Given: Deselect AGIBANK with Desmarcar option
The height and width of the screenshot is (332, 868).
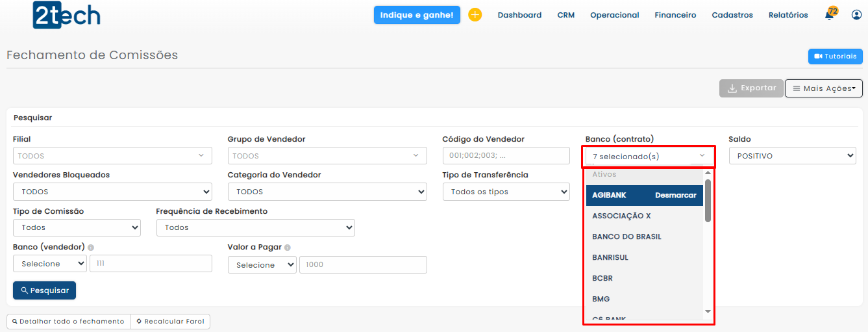Looking at the screenshot, I should tap(675, 196).
